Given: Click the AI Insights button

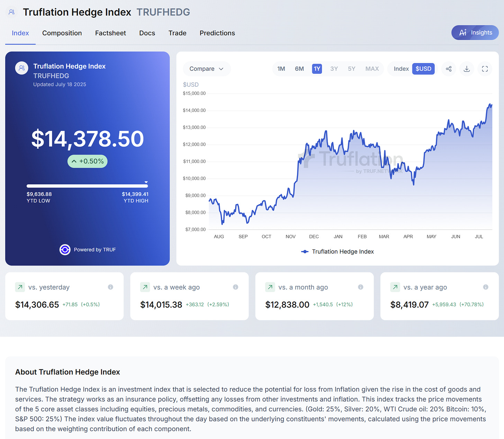Looking at the screenshot, I should coord(475,33).
